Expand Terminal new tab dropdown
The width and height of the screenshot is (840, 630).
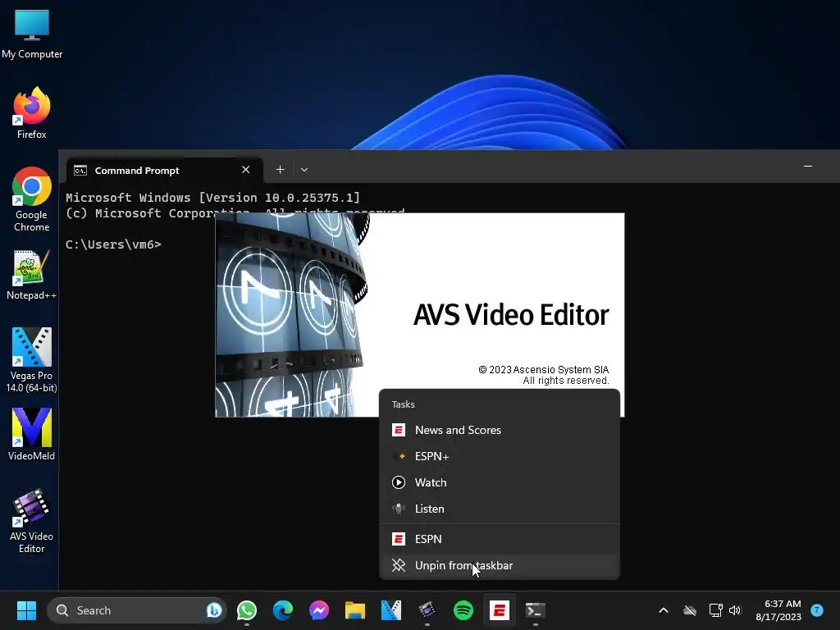pos(304,170)
